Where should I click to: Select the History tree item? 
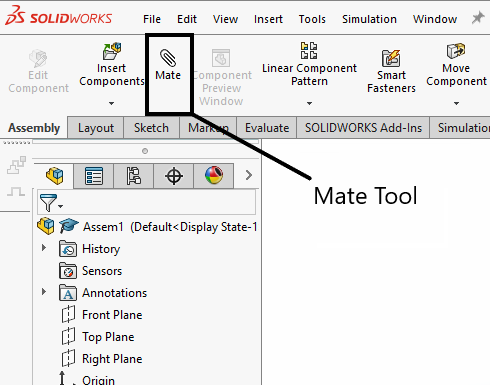101,249
